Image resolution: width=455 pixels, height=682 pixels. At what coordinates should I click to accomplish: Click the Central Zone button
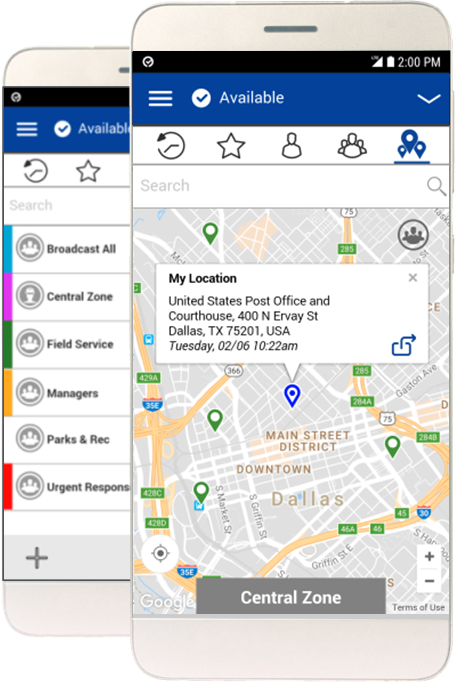coord(291,597)
